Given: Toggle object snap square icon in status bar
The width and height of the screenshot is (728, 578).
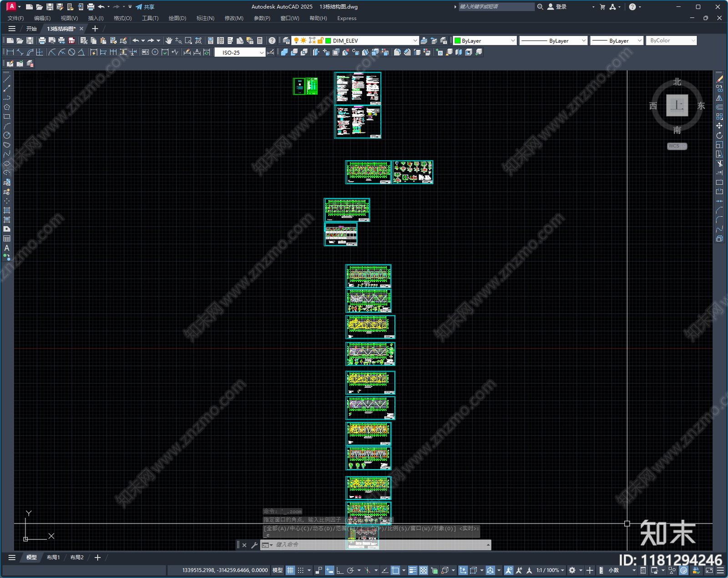Looking at the screenshot, I should tap(395, 570).
